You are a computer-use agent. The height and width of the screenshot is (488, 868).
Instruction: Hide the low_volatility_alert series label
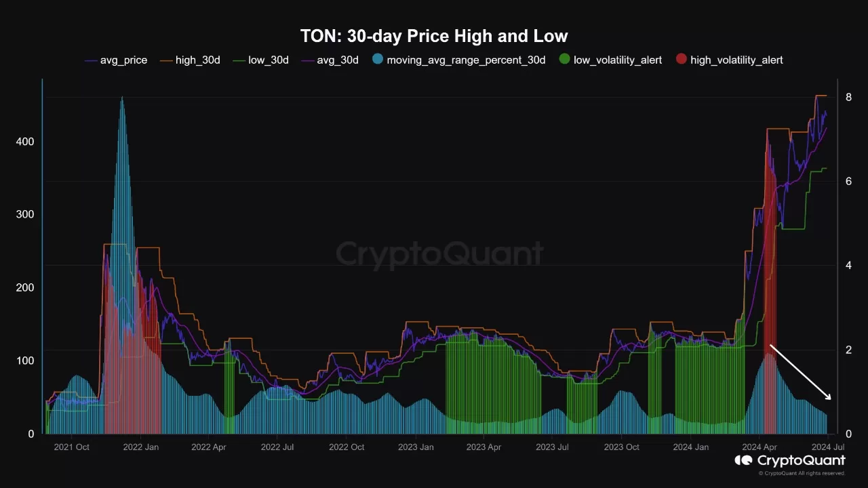[618, 60]
